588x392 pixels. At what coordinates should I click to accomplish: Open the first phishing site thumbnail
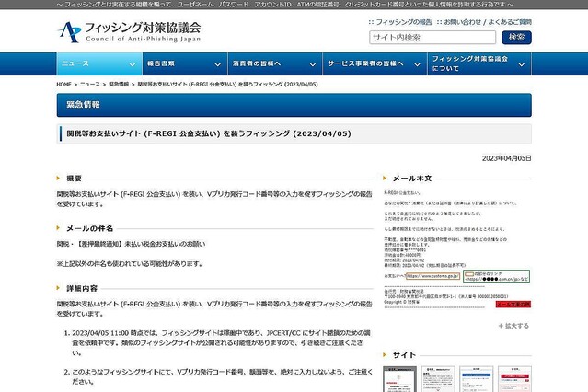pyautogui.click(x=399, y=379)
